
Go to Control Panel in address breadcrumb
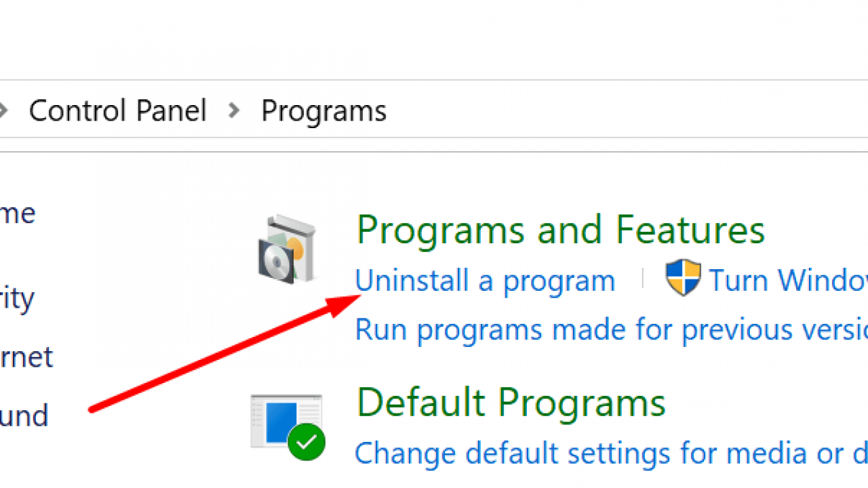pyautogui.click(x=117, y=110)
